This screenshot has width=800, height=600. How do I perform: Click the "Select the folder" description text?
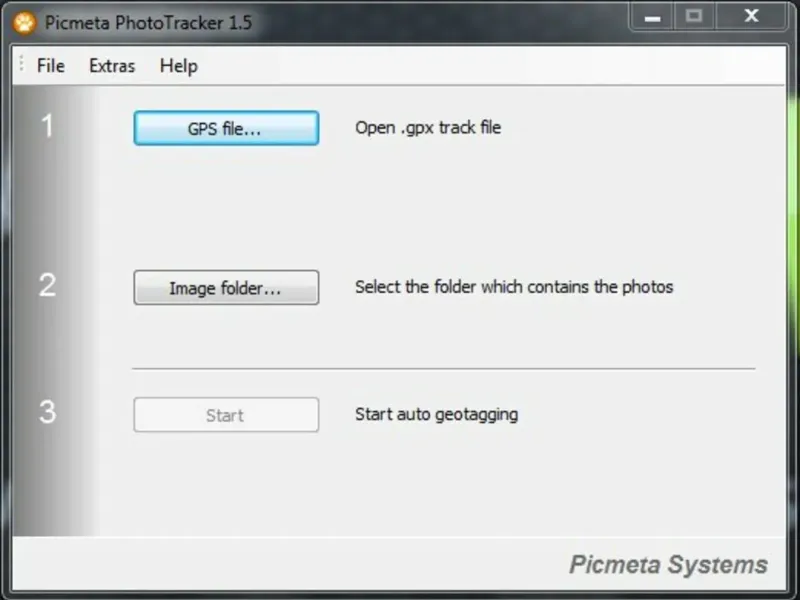(x=514, y=287)
